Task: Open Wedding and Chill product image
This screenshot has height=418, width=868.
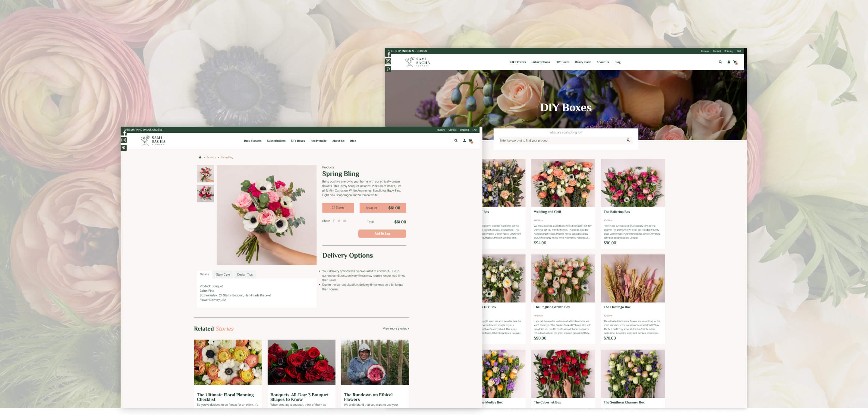Action: 563,183
